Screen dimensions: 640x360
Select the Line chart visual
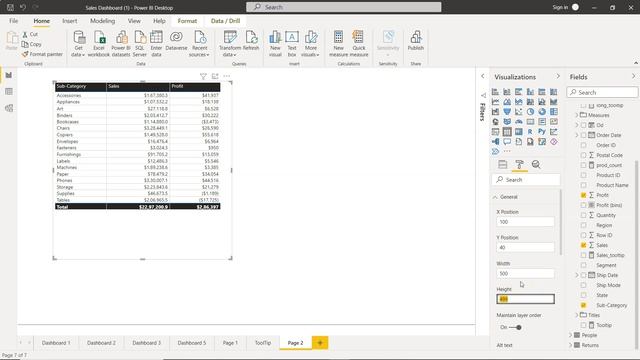point(495,102)
